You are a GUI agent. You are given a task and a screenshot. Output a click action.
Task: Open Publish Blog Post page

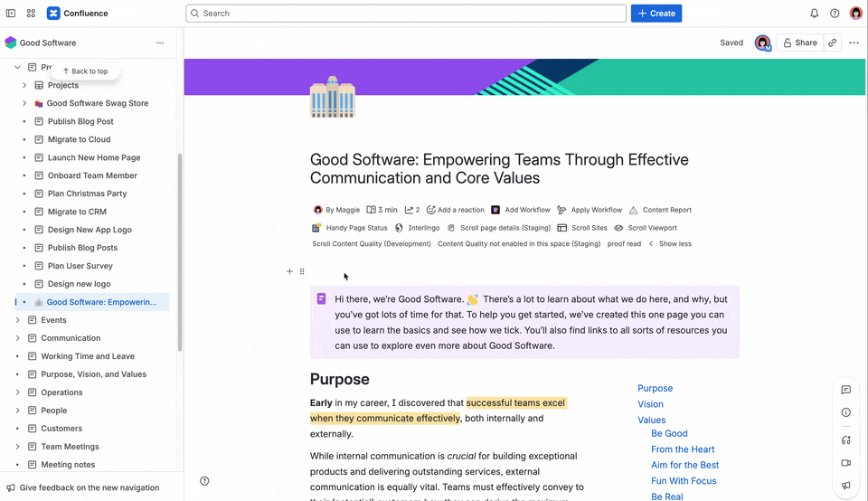[x=80, y=121]
